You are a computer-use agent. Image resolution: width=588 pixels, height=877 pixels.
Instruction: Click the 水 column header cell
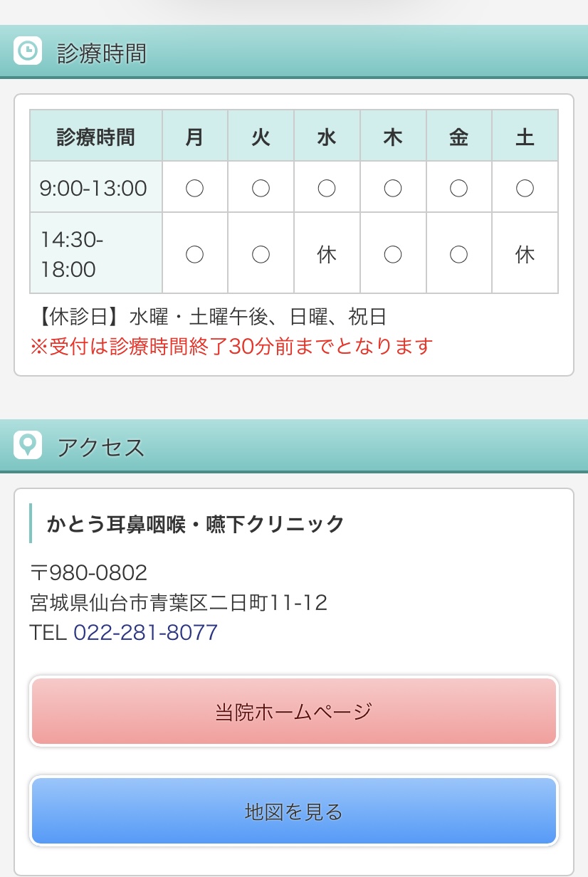[x=327, y=135]
